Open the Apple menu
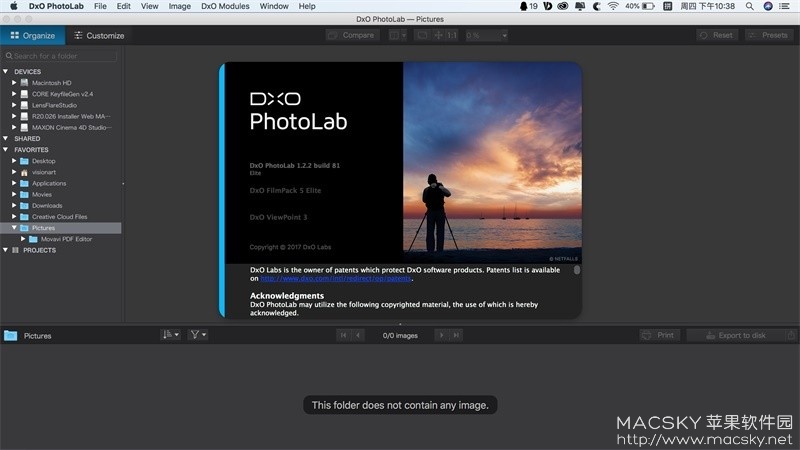This screenshot has width=800, height=450. [13, 6]
